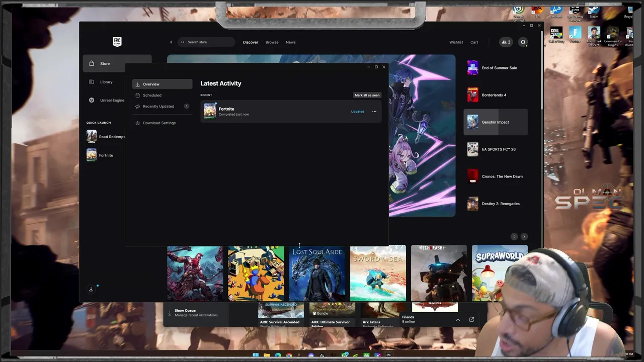644x362 pixels.
Task: Open Epic Games icon in taskbar
Action: [388, 355]
